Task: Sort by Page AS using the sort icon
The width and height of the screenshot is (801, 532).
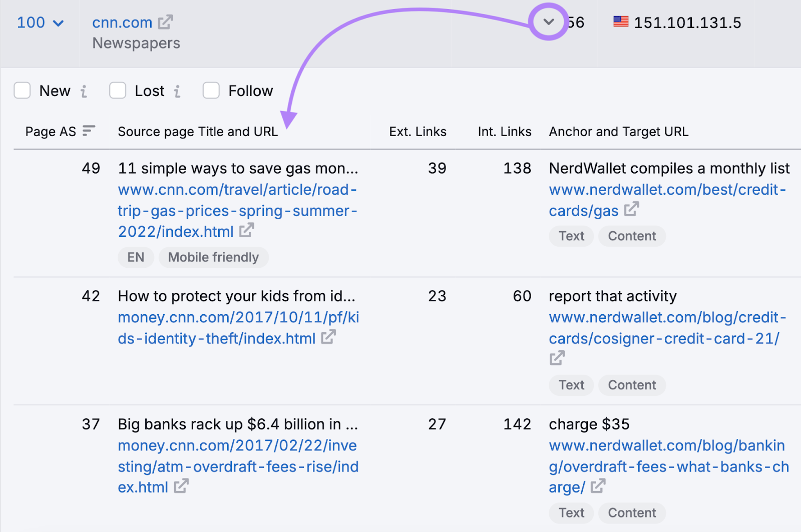Action: 88,131
